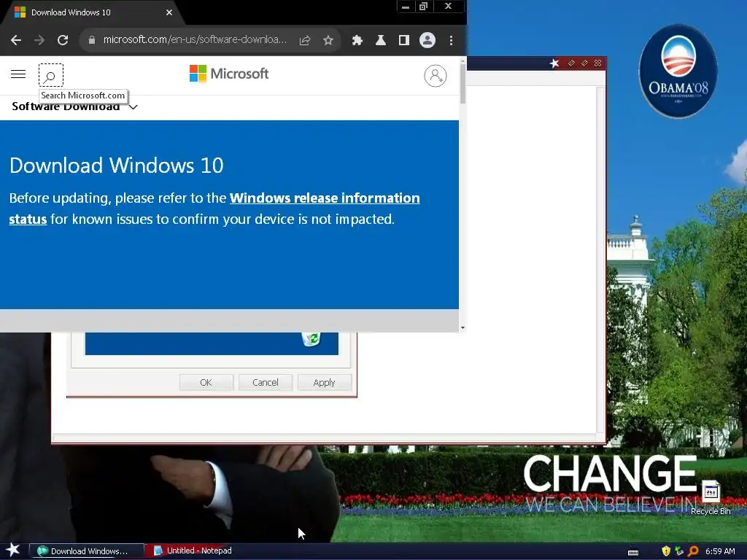Select the Download Windows 10 tab
Viewport: 747px width, 560px height.
tap(90, 12)
